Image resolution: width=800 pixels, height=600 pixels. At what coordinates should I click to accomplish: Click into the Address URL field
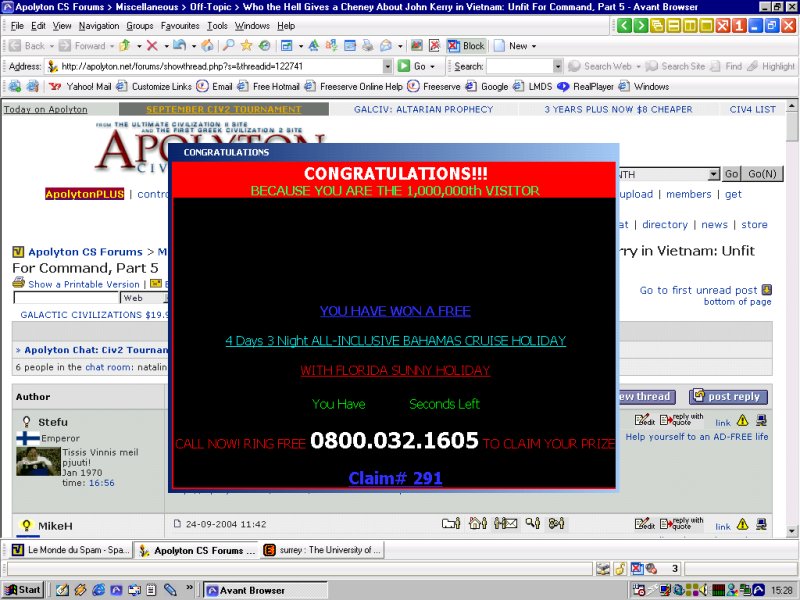tap(219, 66)
